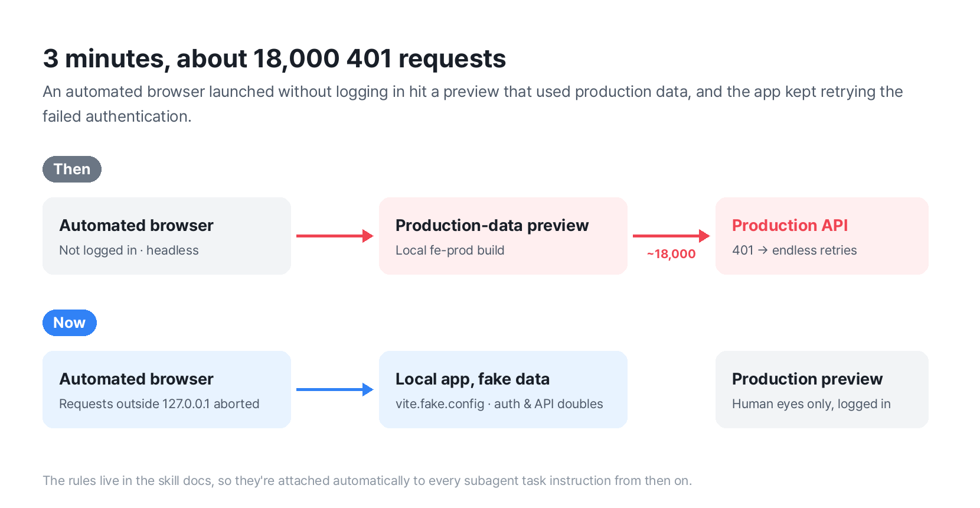Viewport: 980px width, 508px height.
Task: Click the "Not logged in · headless" text
Action: pos(129,250)
